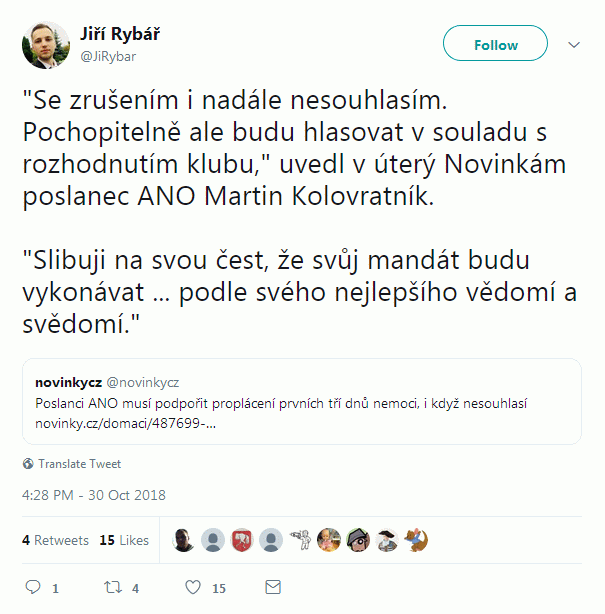Click the pirate hat cartoon liker avatar
Image resolution: width=605 pixels, height=614 pixels.
pyautogui.click(x=357, y=540)
